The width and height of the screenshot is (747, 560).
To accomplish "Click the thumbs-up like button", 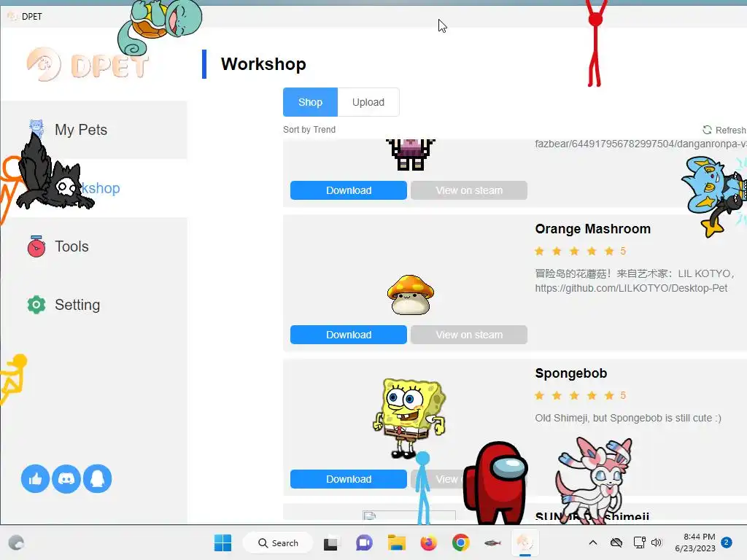I will [35, 478].
